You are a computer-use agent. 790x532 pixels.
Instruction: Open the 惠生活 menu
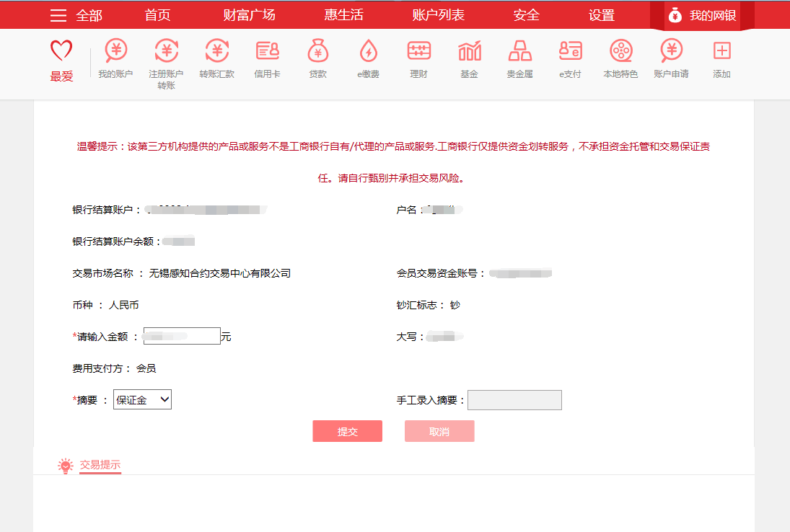pyautogui.click(x=343, y=16)
